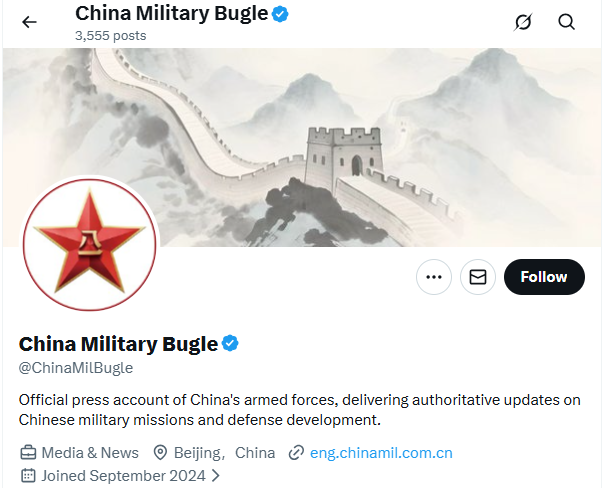Click the verified badge beside header title

pyautogui.click(x=280, y=14)
